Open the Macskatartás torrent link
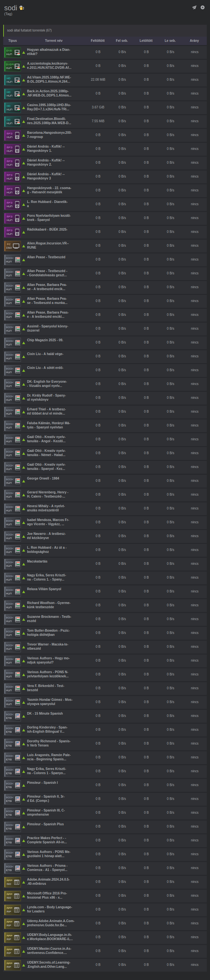The height and width of the screenshot is (980, 210). tap(37, 561)
